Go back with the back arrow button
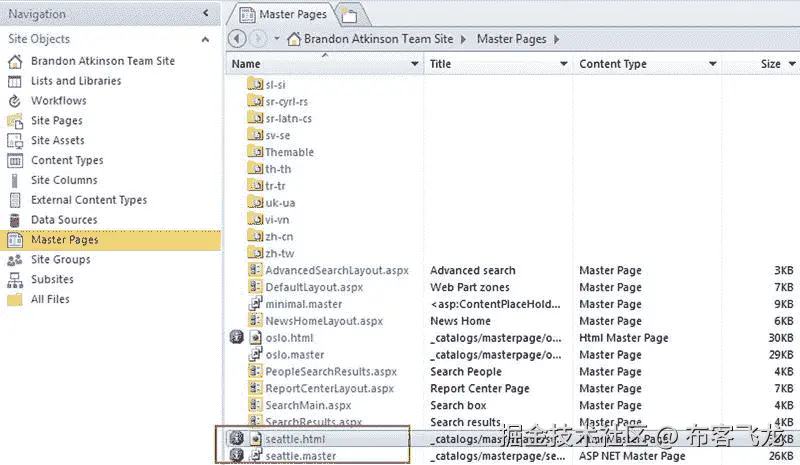The width and height of the screenshot is (800, 465). 237,39
